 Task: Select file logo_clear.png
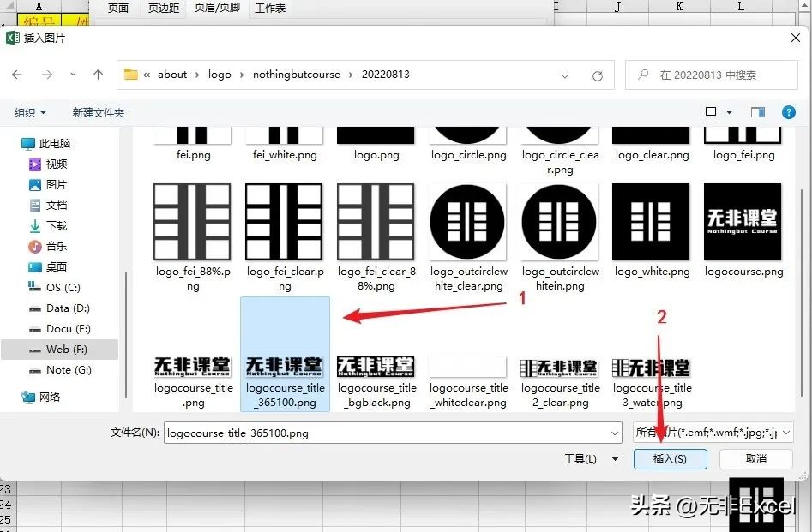coord(652,145)
